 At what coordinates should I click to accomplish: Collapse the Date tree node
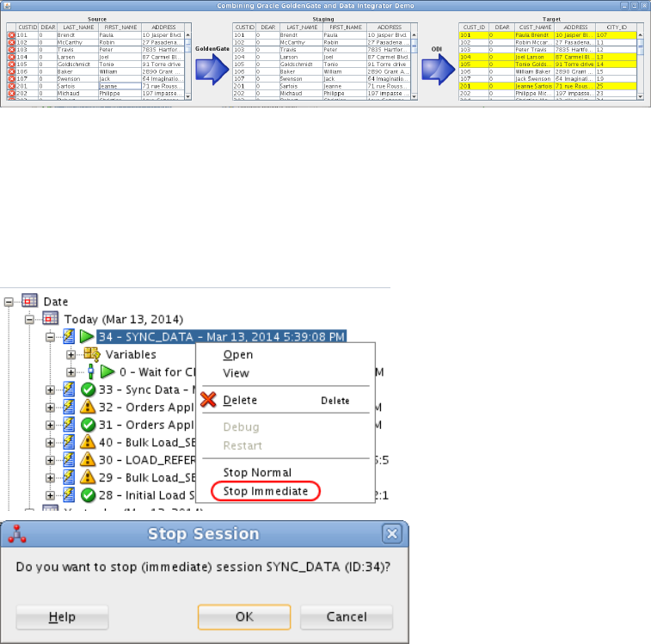(9, 302)
